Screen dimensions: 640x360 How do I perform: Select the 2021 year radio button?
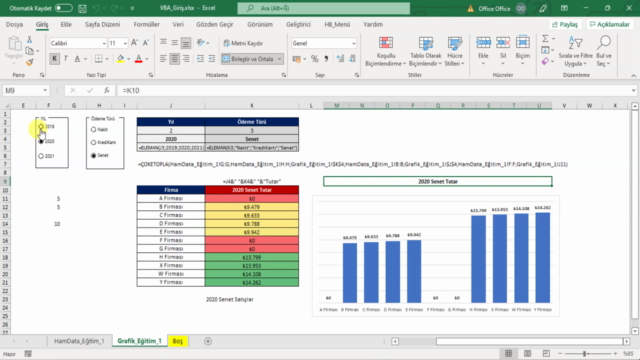click(x=41, y=156)
